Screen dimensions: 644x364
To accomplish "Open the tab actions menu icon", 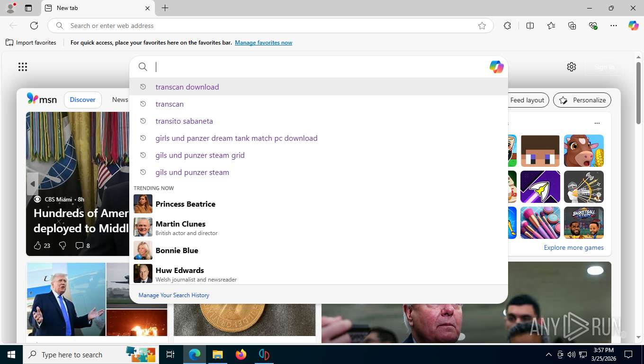I will (28, 8).
